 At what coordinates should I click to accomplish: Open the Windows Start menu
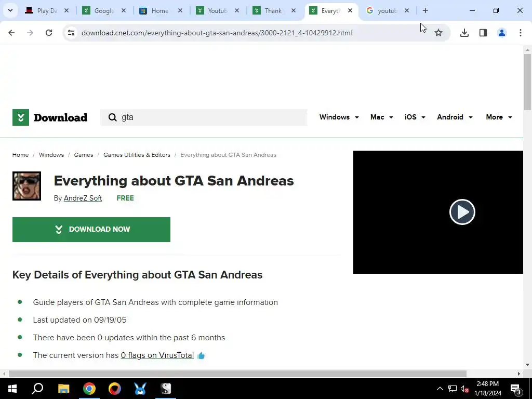[12, 389]
